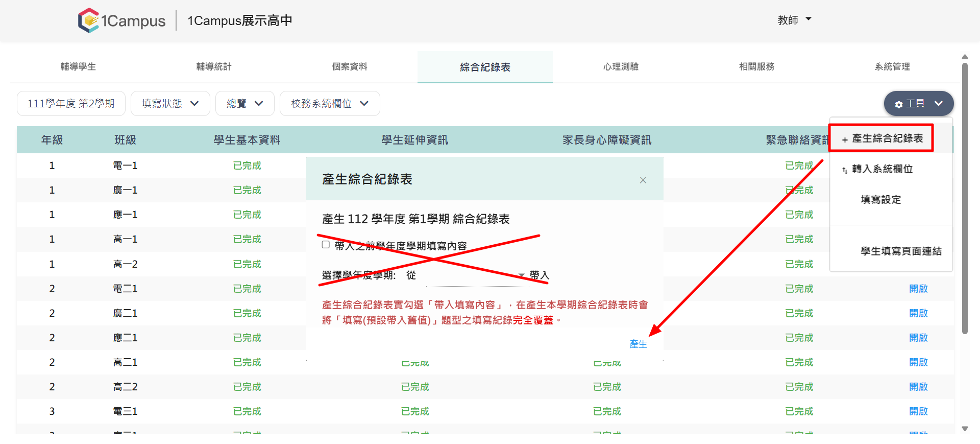Click 開啟 link for class 應二1
Image resolution: width=980 pixels, height=444 pixels.
(x=918, y=338)
